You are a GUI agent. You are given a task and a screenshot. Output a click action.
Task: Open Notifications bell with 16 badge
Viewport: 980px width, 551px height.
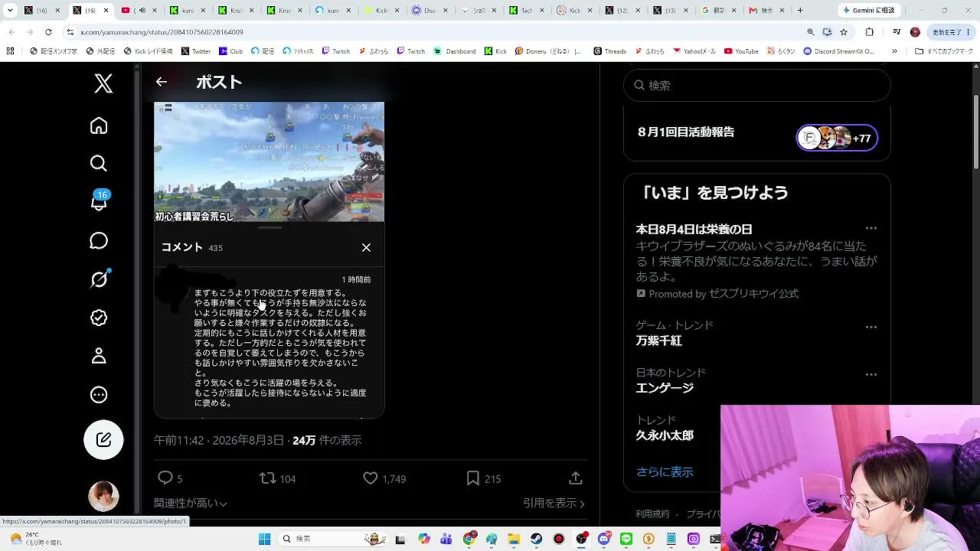(x=99, y=201)
